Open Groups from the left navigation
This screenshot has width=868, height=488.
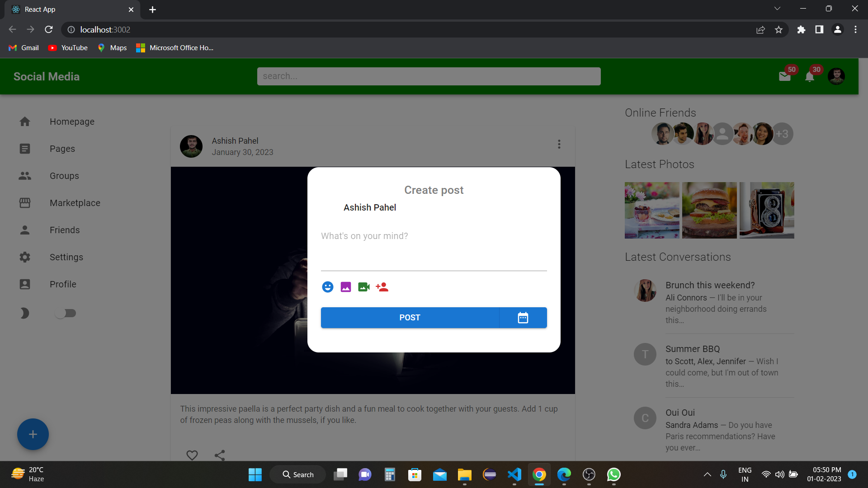coord(64,176)
